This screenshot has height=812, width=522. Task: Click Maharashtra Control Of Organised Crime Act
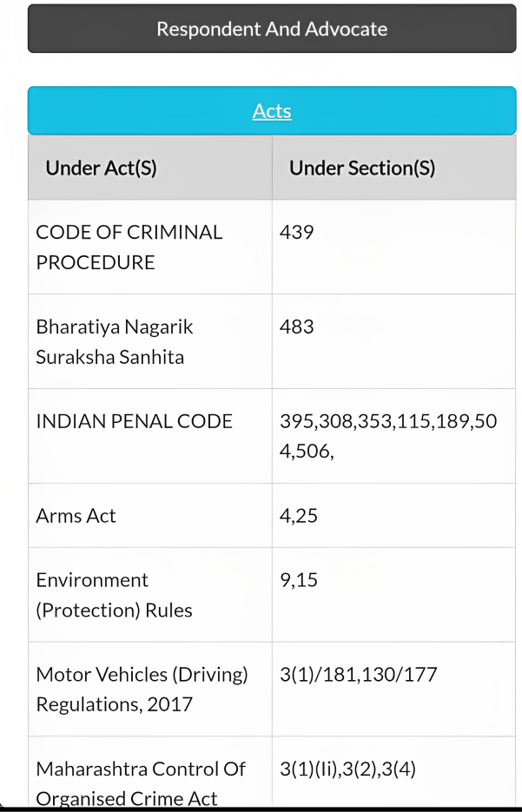(x=140, y=783)
